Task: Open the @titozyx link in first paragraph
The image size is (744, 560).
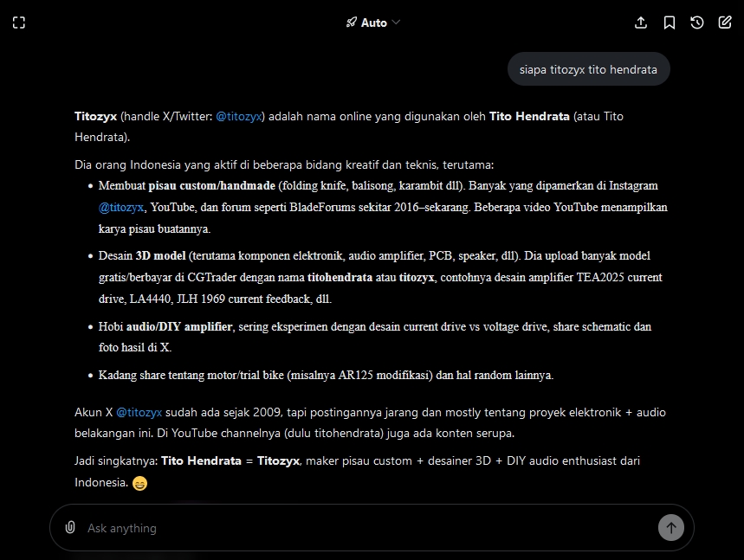Action: (x=239, y=116)
